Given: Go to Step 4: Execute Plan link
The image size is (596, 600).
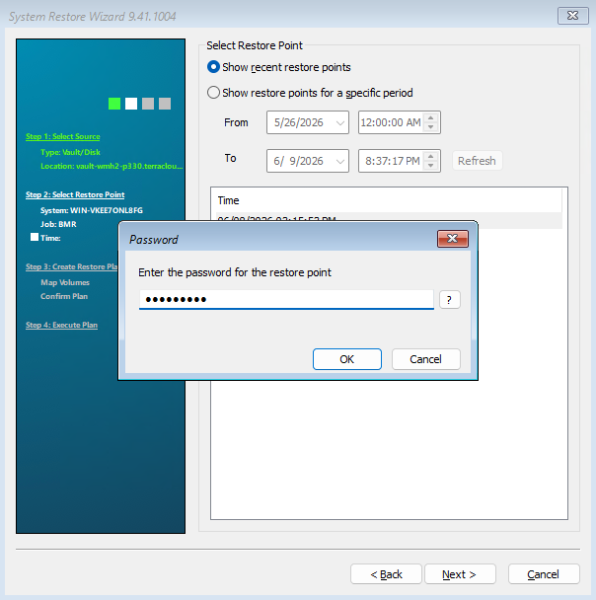Looking at the screenshot, I should (62, 325).
